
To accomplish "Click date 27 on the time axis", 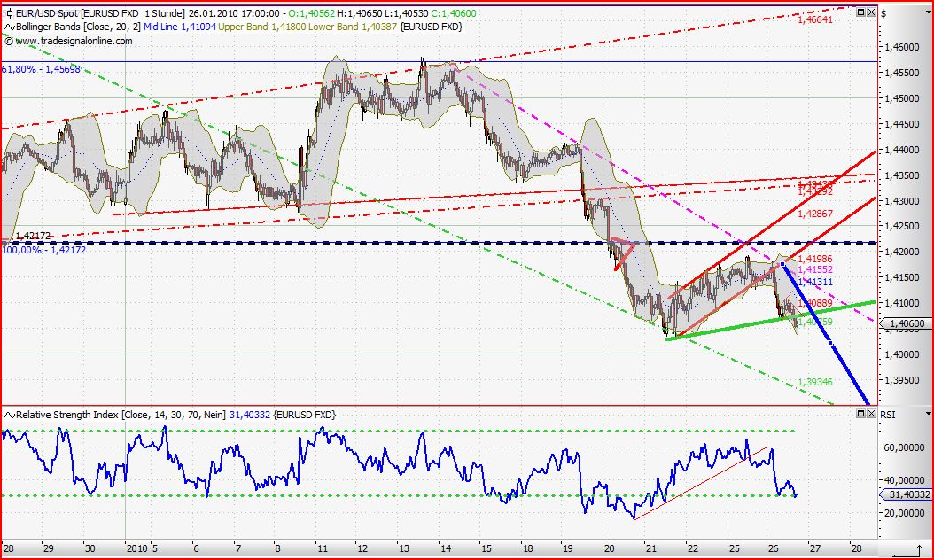I will (x=813, y=548).
